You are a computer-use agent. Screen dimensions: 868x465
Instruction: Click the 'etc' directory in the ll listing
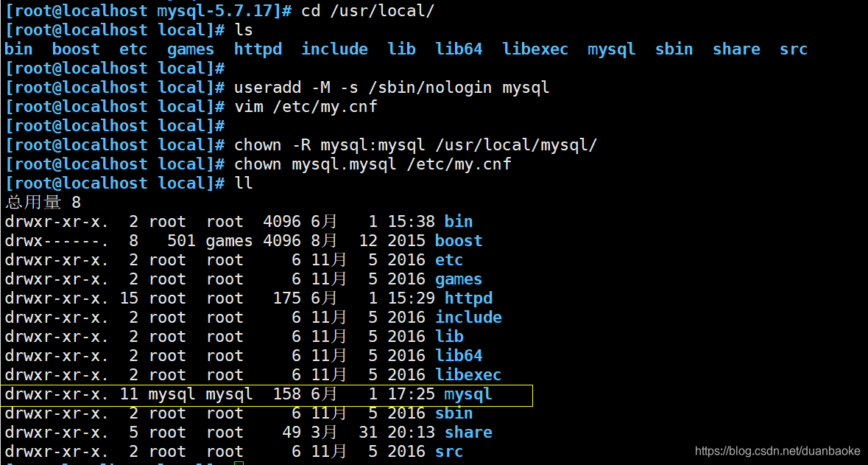point(449,260)
